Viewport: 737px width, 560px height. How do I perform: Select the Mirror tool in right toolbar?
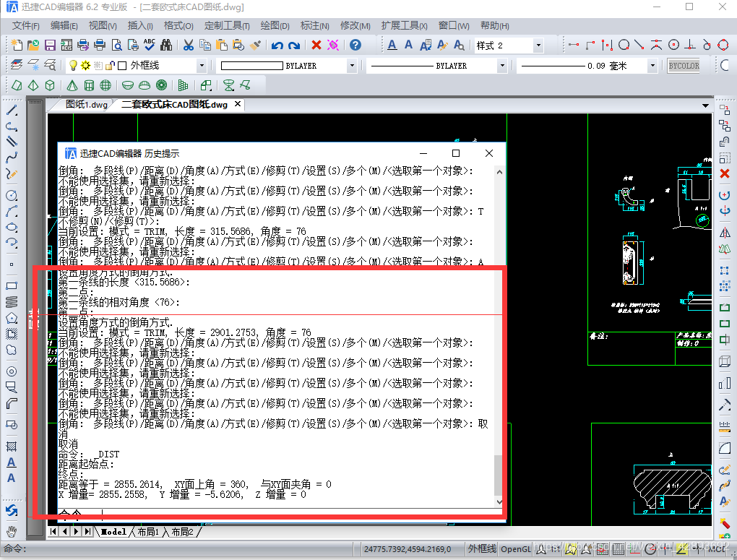coord(724,232)
